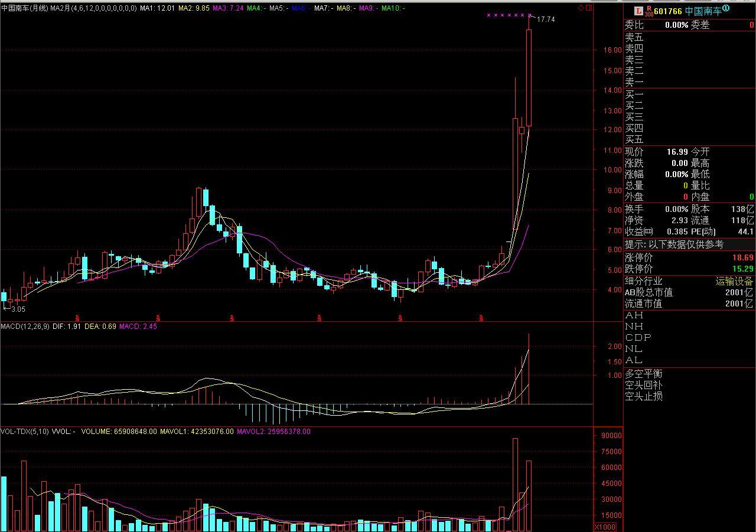
Task: Click the MACD(12,26,9) indicator label
Action: tap(25, 326)
